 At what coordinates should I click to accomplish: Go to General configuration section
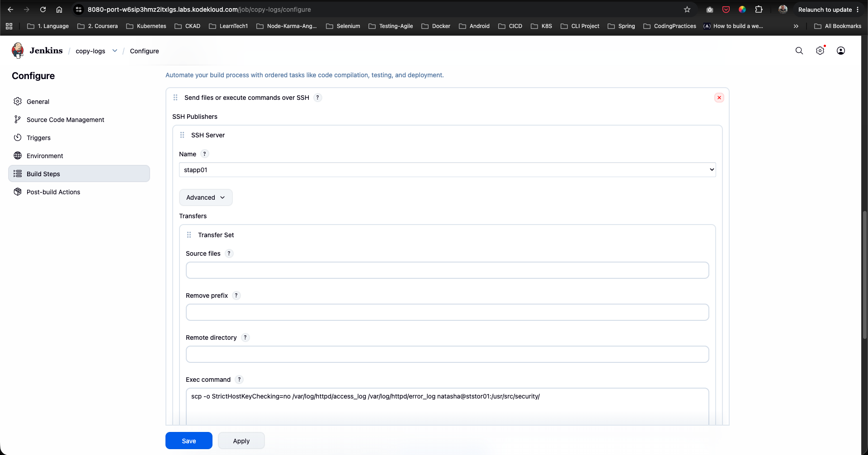point(79,102)
